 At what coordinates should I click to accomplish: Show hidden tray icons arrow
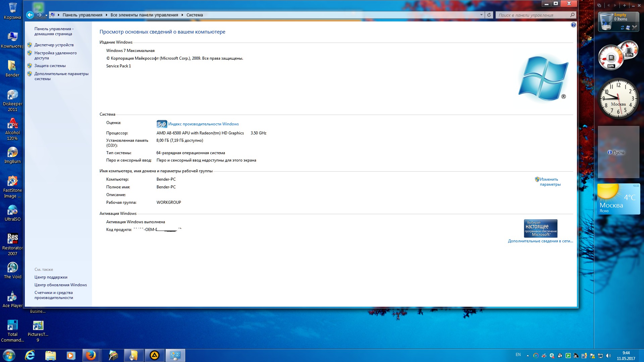coord(528,356)
